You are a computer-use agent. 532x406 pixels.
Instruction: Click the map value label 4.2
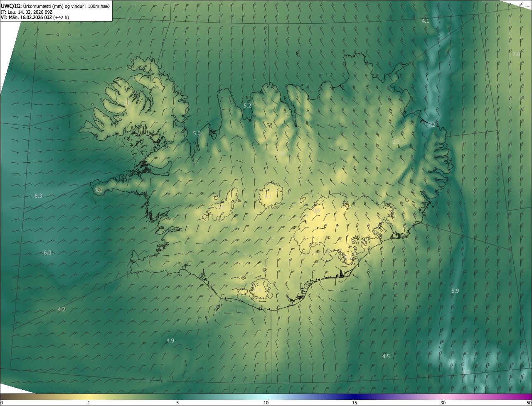pyautogui.click(x=62, y=310)
